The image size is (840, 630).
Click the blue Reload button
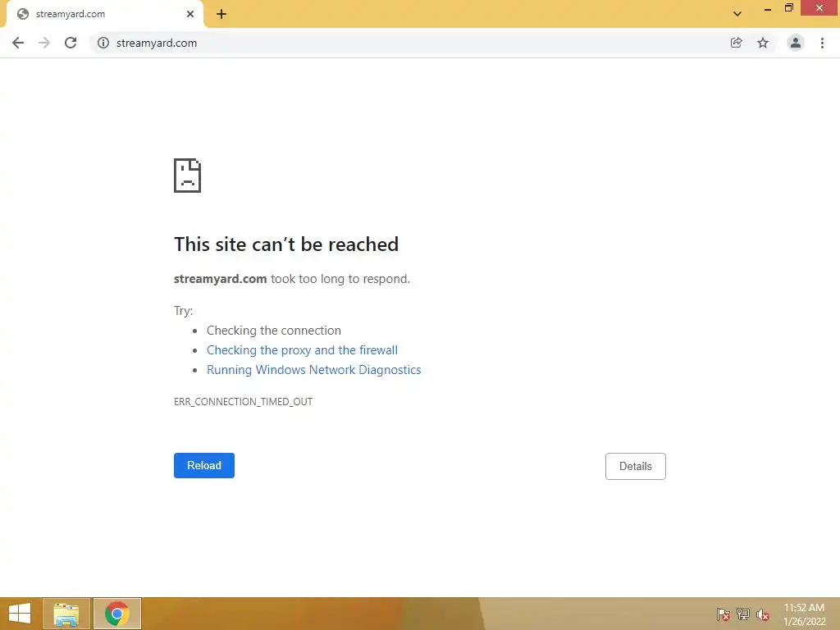tap(204, 466)
